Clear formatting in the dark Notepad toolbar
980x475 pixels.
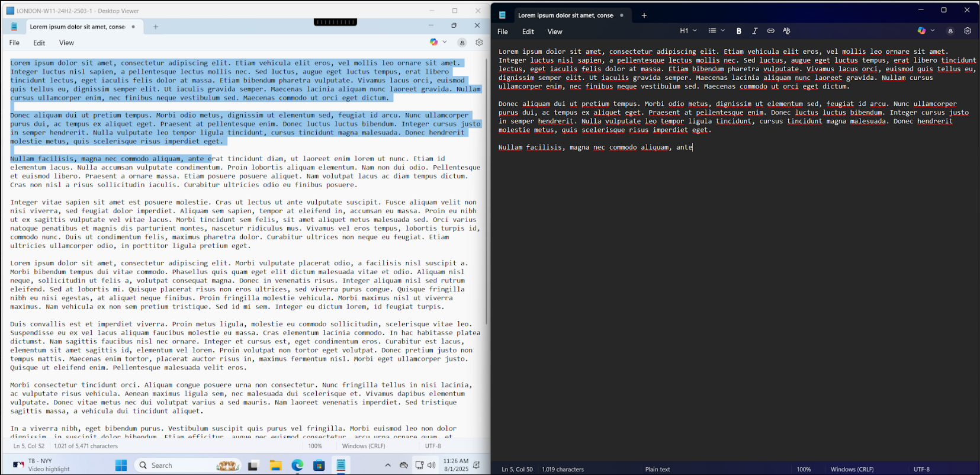pos(786,31)
